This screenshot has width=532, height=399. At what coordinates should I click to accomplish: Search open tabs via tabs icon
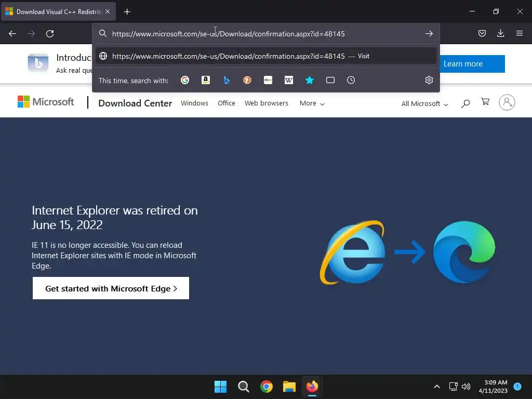(x=330, y=80)
